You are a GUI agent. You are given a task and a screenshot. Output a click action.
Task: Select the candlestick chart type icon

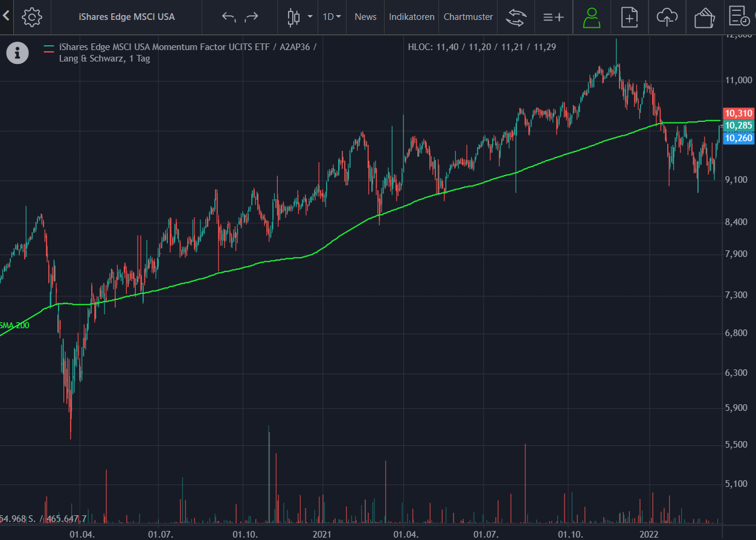[x=293, y=17]
